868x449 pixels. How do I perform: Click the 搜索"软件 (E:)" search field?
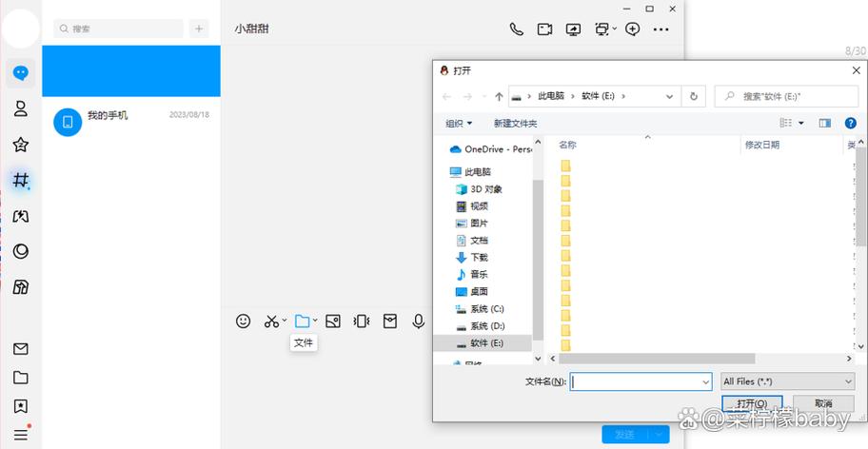click(x=786, y=96)
